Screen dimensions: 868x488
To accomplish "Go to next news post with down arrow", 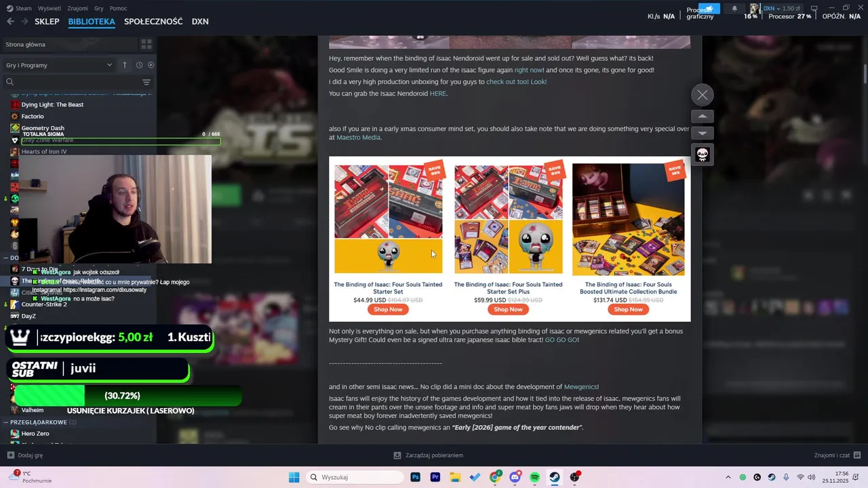I will [x=703, y=133].
